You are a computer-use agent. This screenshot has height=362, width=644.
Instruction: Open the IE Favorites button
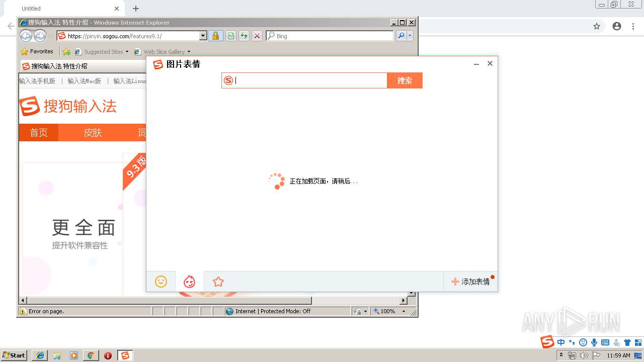(x=37, y=51)
